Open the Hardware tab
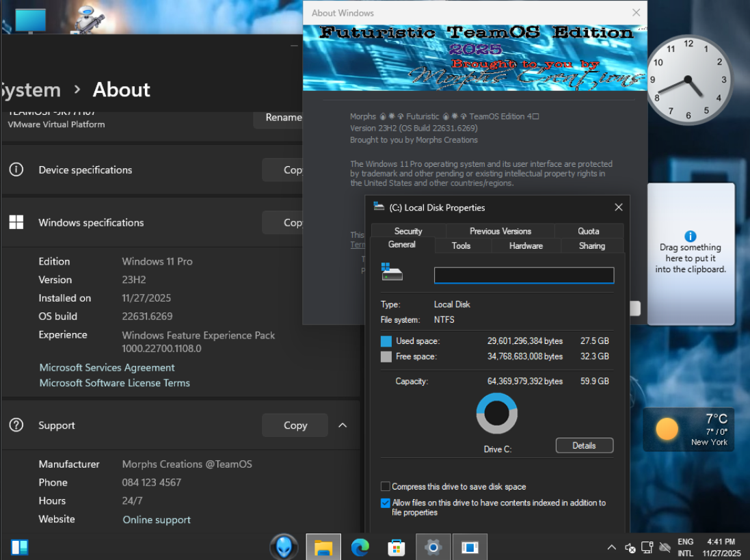This screenshot has height=560, width=750. (x=526, y=245)
